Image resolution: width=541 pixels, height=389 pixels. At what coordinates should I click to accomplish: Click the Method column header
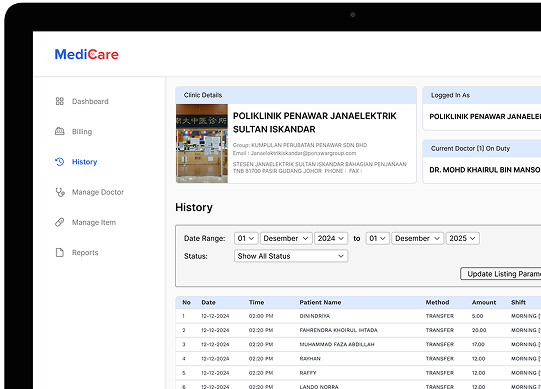[437, 302]
